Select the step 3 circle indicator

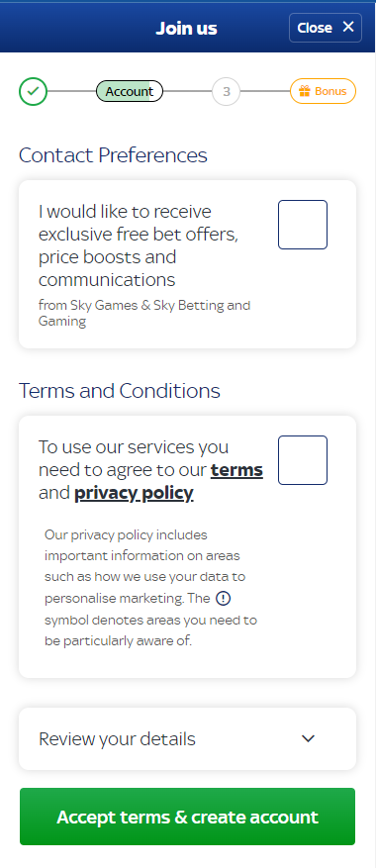tap(226, 91)
